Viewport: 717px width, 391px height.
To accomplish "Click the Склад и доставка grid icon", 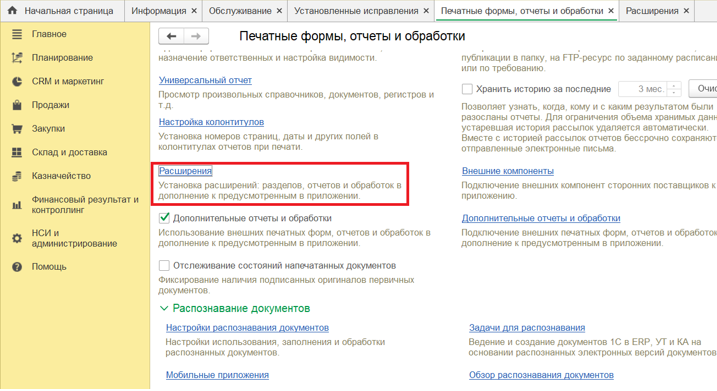I will coord(17,152).
